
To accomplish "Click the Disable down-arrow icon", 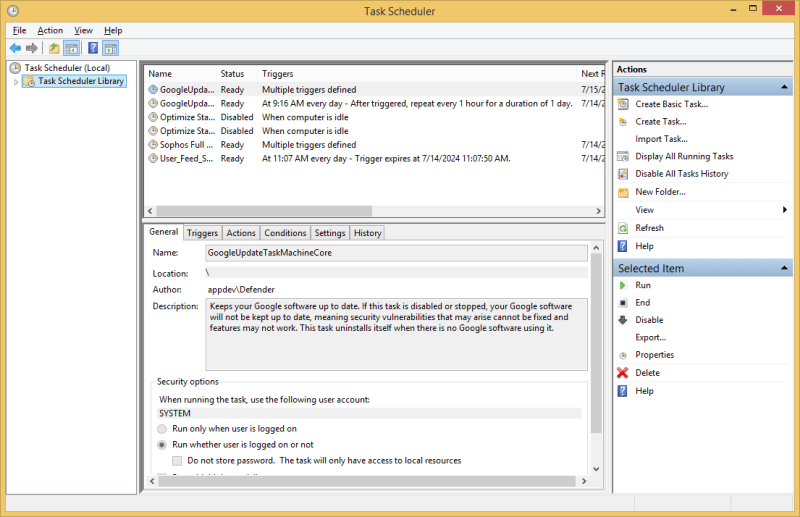I will [x=623, y=320].
